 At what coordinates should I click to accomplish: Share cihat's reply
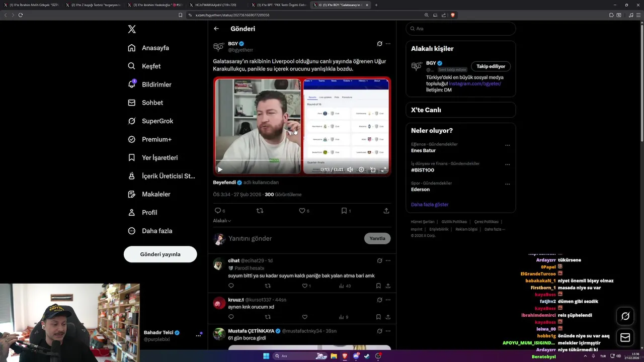(x=388, y=286)
